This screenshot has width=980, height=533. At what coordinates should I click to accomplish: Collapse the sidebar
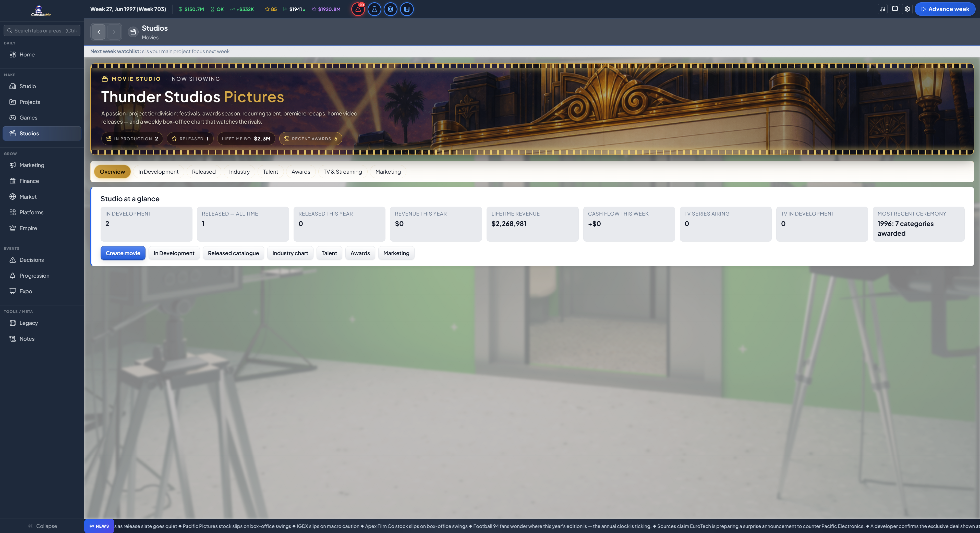(42, 526)
